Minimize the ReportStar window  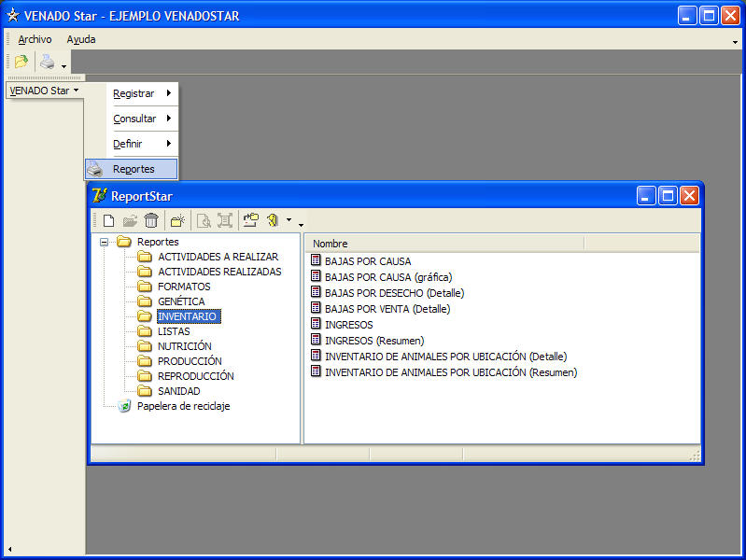coord(646,196)
